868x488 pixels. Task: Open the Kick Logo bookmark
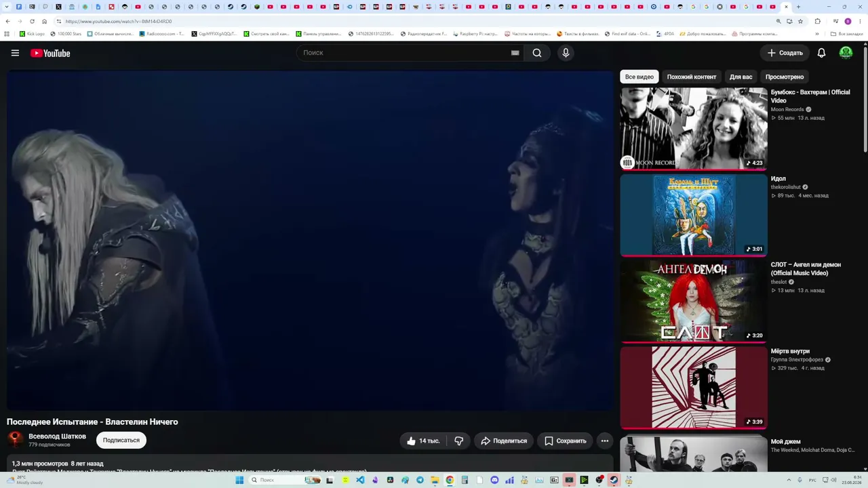coord(32,33)
